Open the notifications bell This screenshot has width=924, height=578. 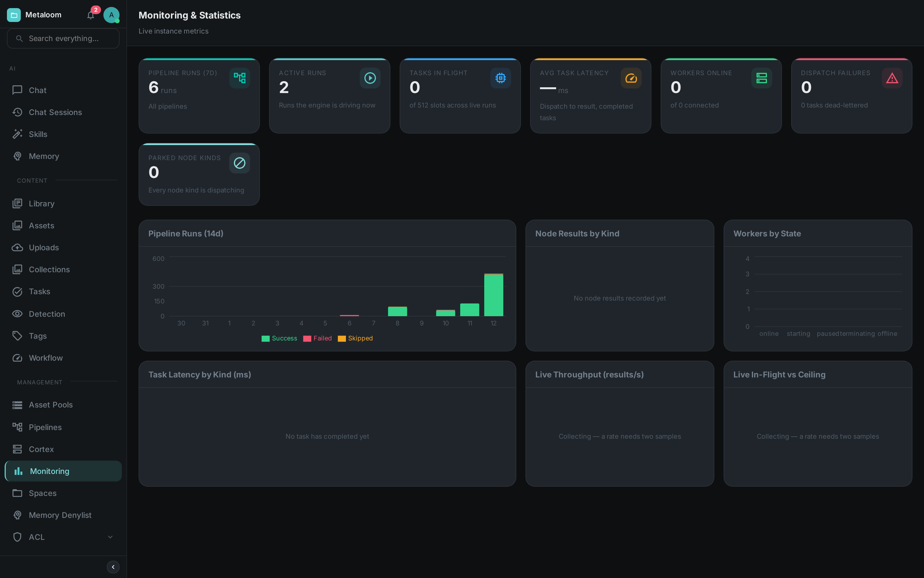tap(90, 15)
